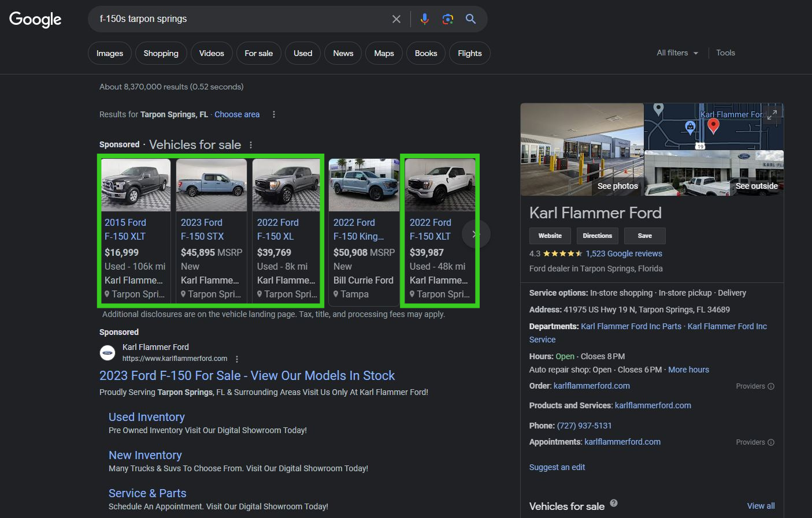The image size is (812, 518).
Task: Select the Used filter chip
Action: (303, 53)
